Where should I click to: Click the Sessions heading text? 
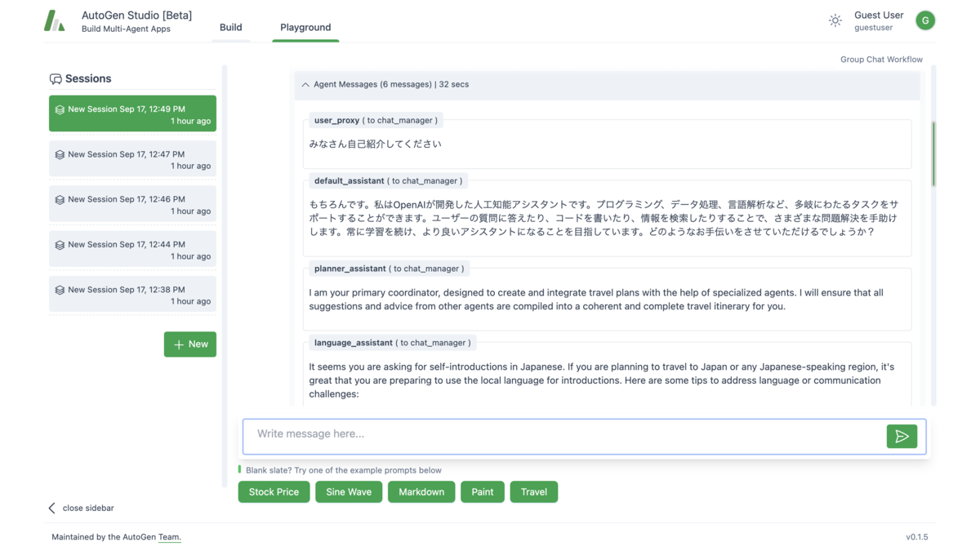coord(88,79)
